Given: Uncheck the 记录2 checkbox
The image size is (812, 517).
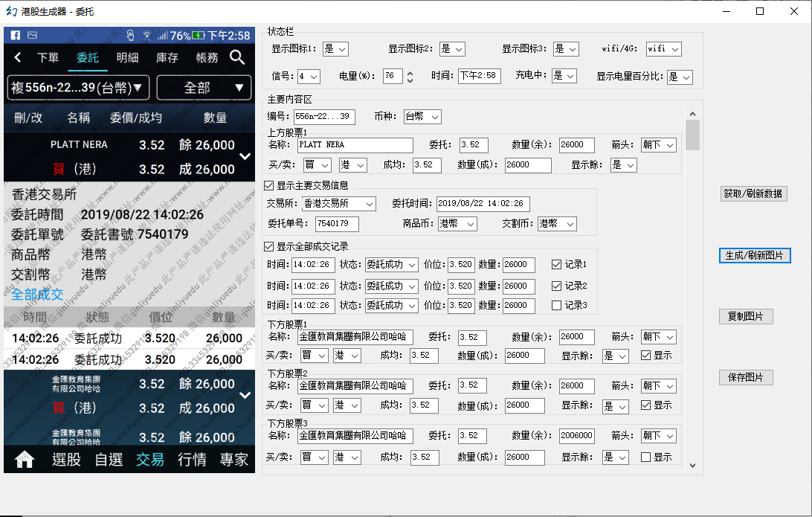Looking at the screenshot, I should (556, 286).
